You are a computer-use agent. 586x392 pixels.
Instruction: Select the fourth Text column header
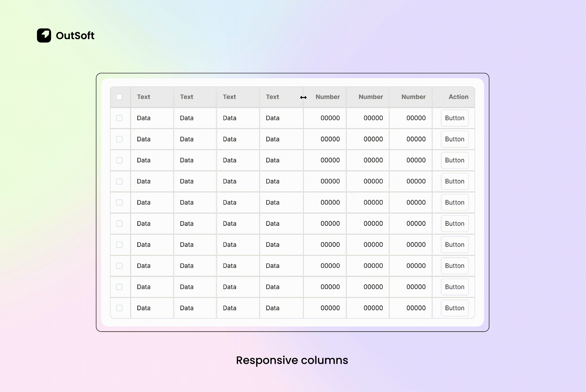[272, 97]
